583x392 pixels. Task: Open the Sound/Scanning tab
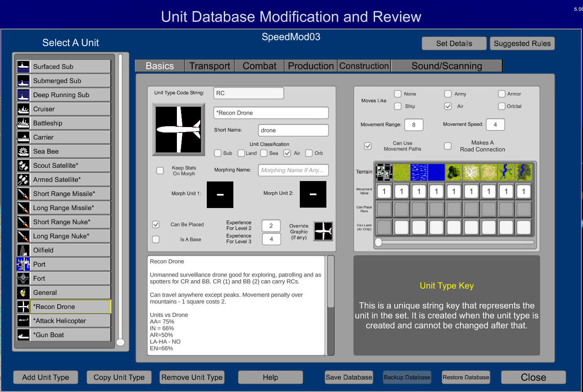446,66
